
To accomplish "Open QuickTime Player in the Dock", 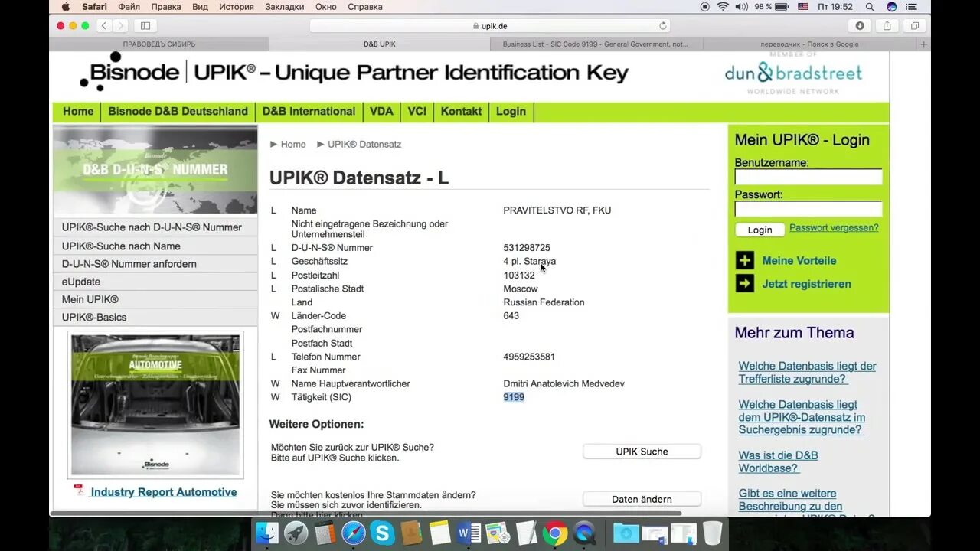I will pyautogui.click(x=584, y=533).
